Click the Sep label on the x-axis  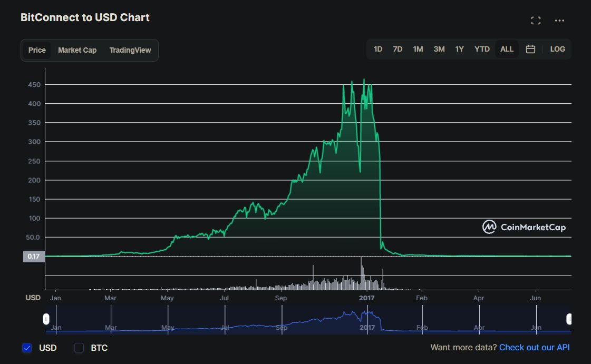281,298
